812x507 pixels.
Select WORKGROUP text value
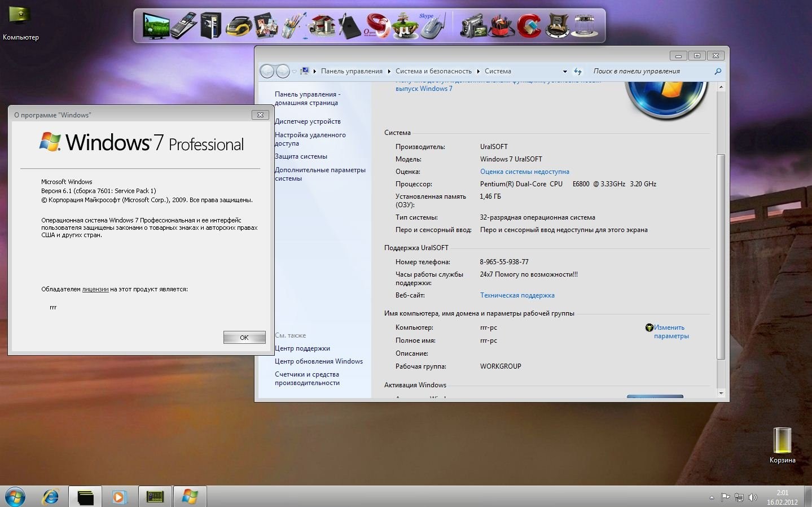coord(501,366)
